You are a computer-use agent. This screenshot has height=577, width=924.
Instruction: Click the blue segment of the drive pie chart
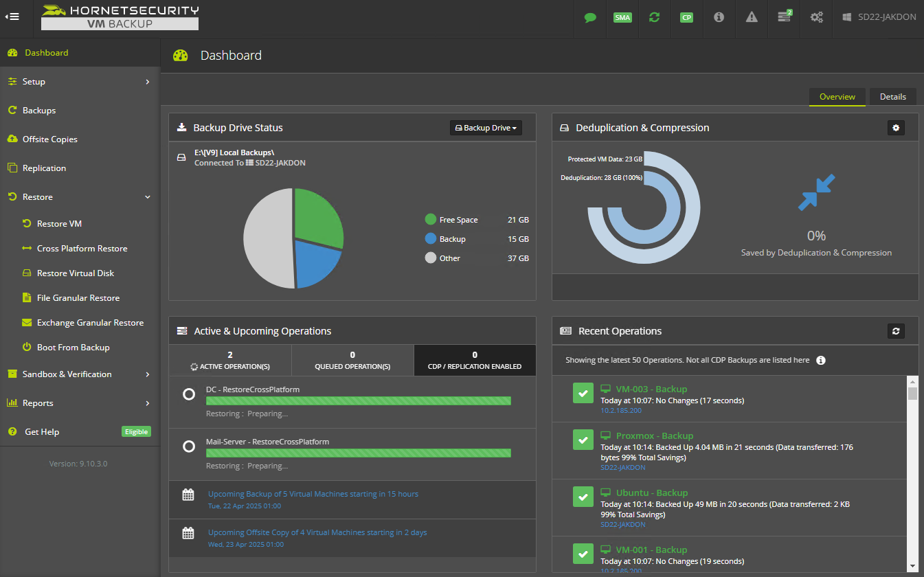pyautogui.click(x=314, y=262)
